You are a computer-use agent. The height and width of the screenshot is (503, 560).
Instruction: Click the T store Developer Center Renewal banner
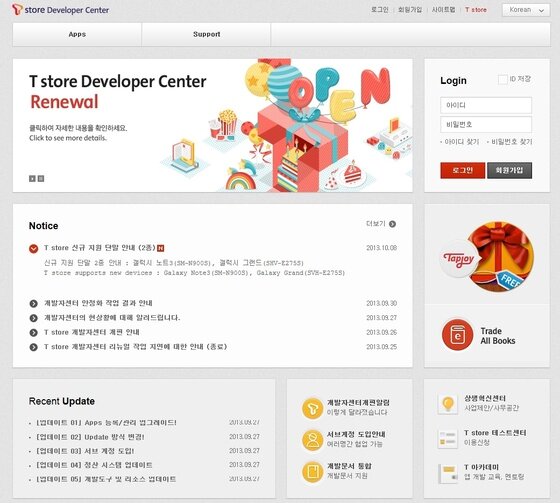(x=212, y=125)
